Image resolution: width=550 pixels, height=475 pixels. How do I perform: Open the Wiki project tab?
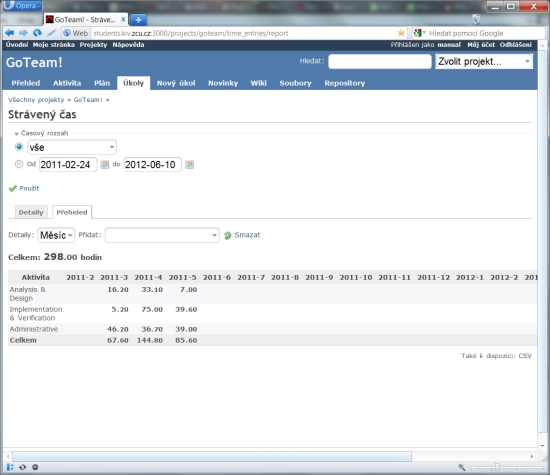(x=259, y=83)
